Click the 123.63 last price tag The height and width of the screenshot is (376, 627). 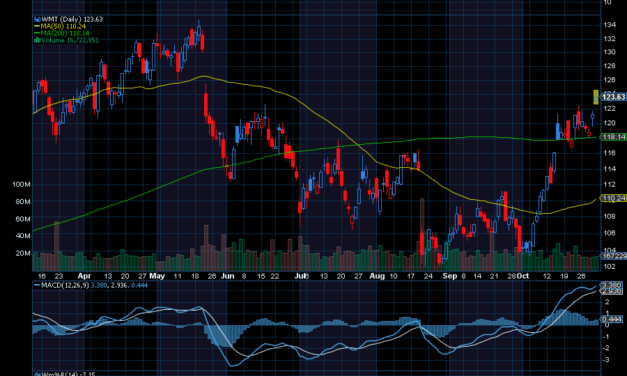(x=613, y=97)
